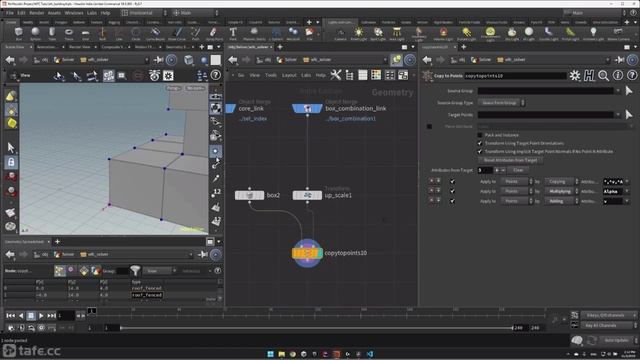The width and height of the screenshot is (640, 360).
Task: Open parameter gear menu for copytopoints10
Action: pos(575,76)
